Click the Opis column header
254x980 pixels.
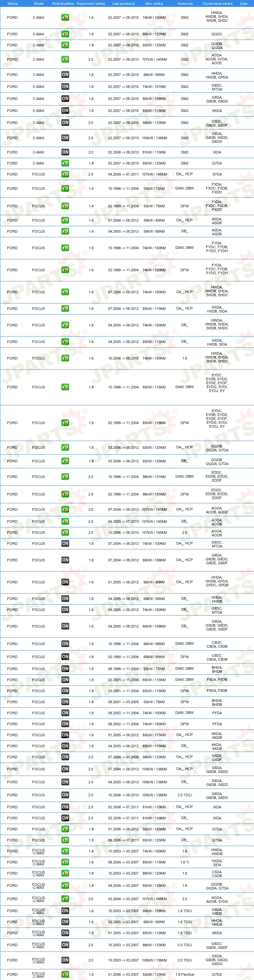[244, 4]
